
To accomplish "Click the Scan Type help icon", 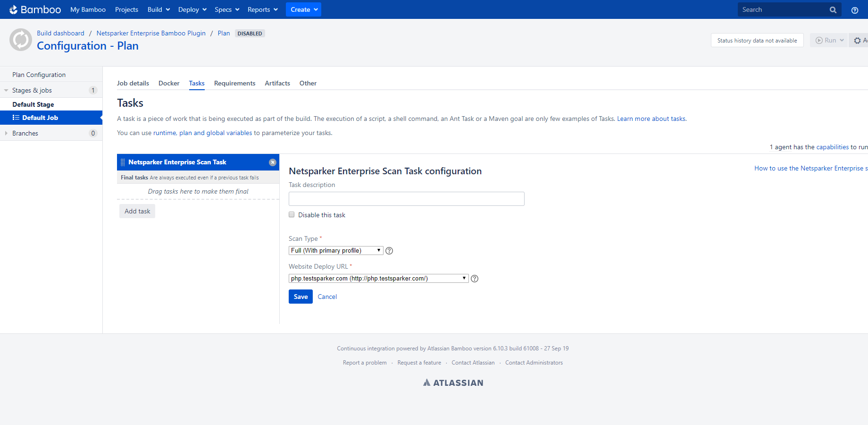I will [389, 251].
